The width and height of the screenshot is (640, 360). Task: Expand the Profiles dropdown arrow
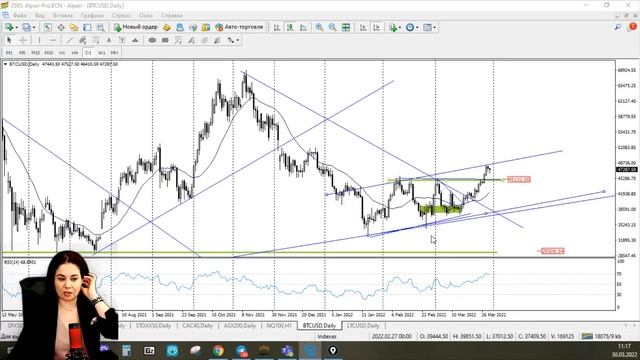click(x=33, y=27)
